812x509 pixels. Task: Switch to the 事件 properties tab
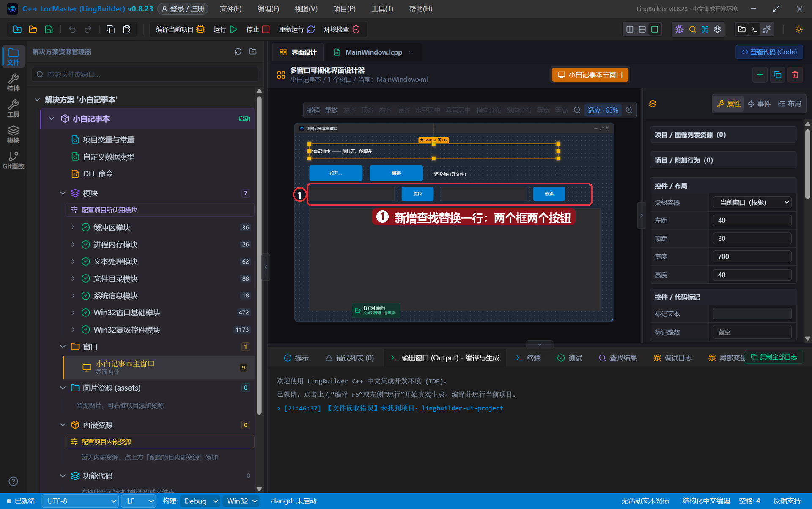click(760, 104)
